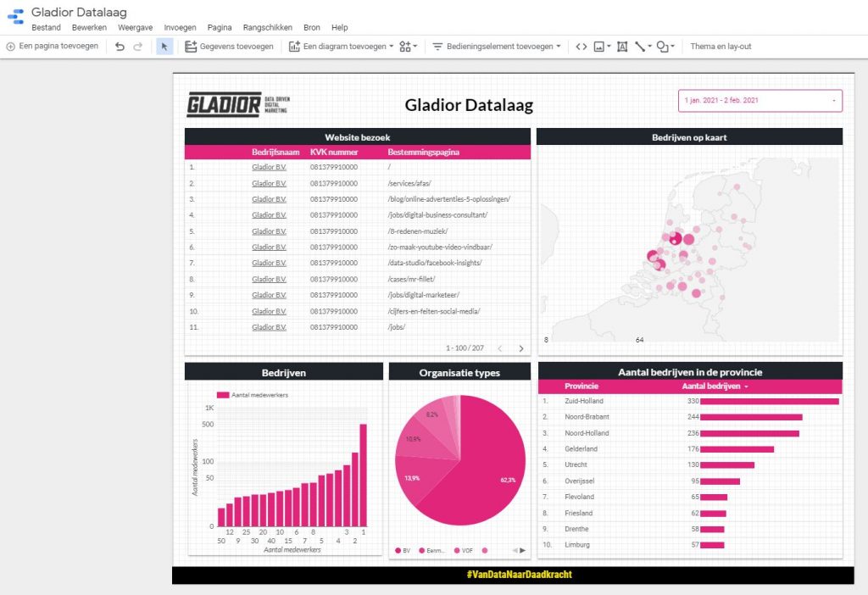The image size is (868, 595).
Task: Open the Bron menu
Action: tap(312, 28)
